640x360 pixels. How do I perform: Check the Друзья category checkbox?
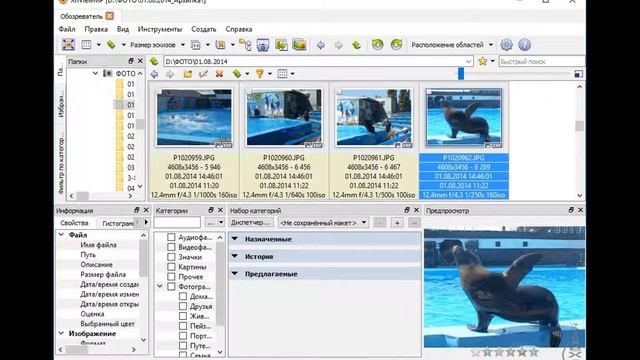click(183, 306)
